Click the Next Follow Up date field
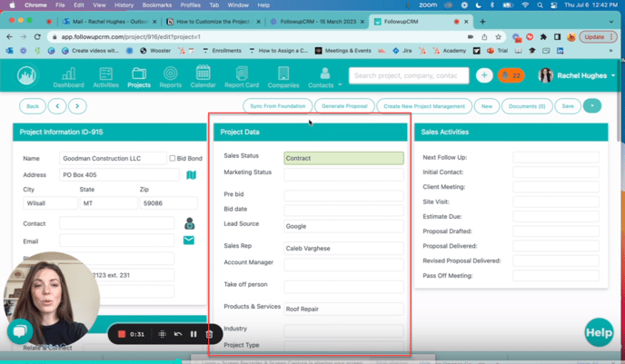Image resolution: width=625 pixels, height=364 pixels. [x=556, y=157]
